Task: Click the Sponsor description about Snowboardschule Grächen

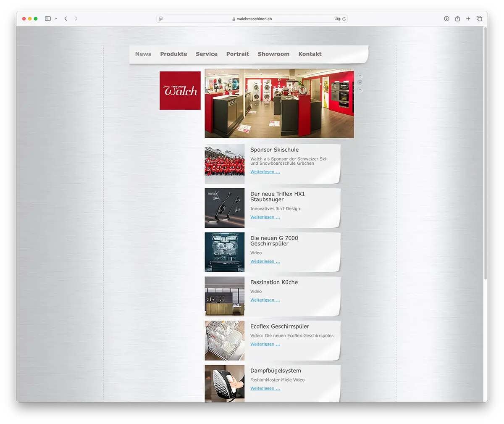Action: [x=289, y=161]
